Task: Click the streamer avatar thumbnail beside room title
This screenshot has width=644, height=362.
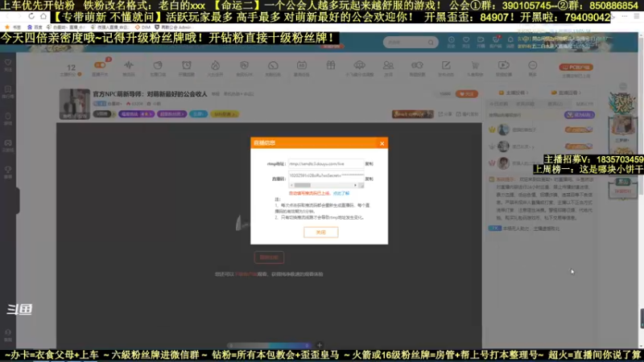Action: [x=74, y=105]
